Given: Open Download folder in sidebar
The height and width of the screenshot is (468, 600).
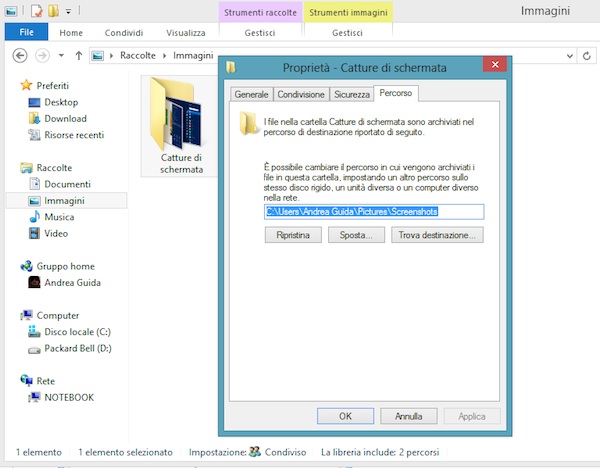Looking at the screenshot, I should click(64, 119).
